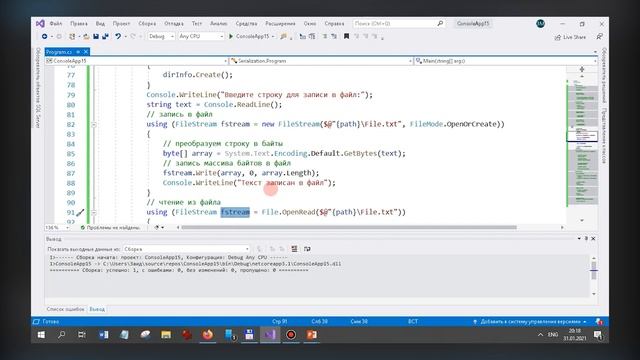Open the Обозреватель объектов SQL Server side tab

pos(38,88)
